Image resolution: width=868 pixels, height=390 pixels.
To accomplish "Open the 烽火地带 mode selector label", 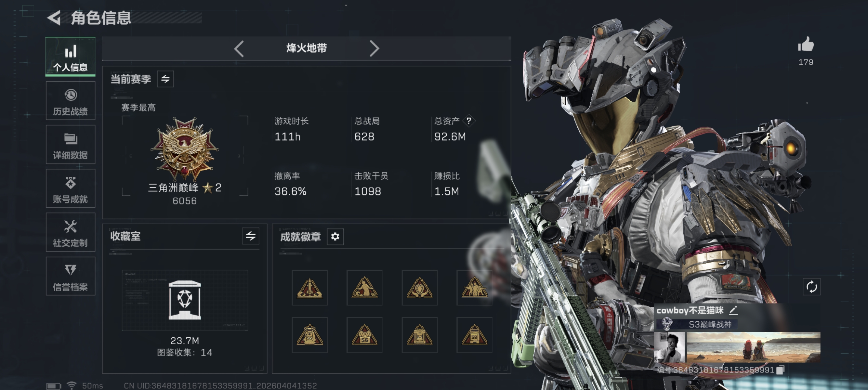I will click(306, 48).
